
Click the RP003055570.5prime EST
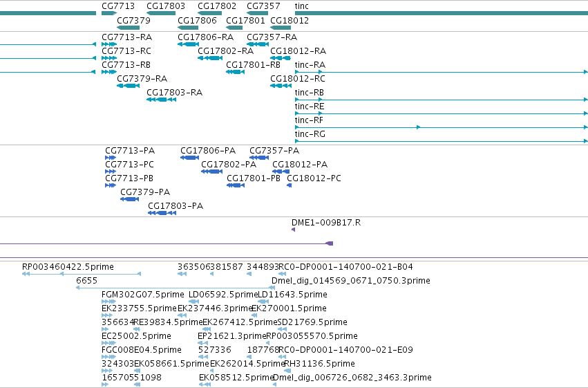[312, 336]
